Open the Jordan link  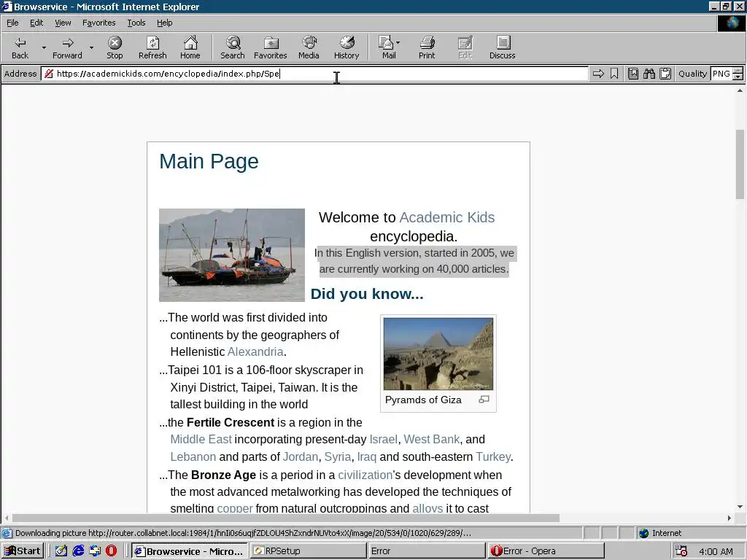300,456
